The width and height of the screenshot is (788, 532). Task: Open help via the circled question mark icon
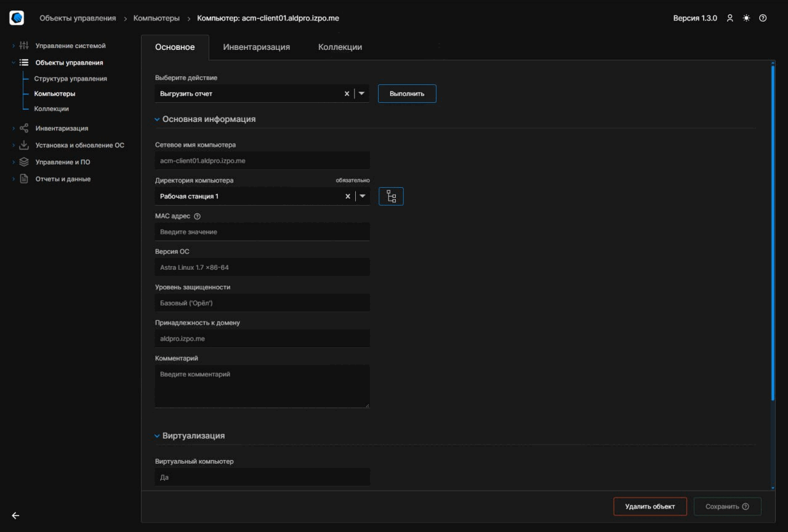(x=763, y=18)
